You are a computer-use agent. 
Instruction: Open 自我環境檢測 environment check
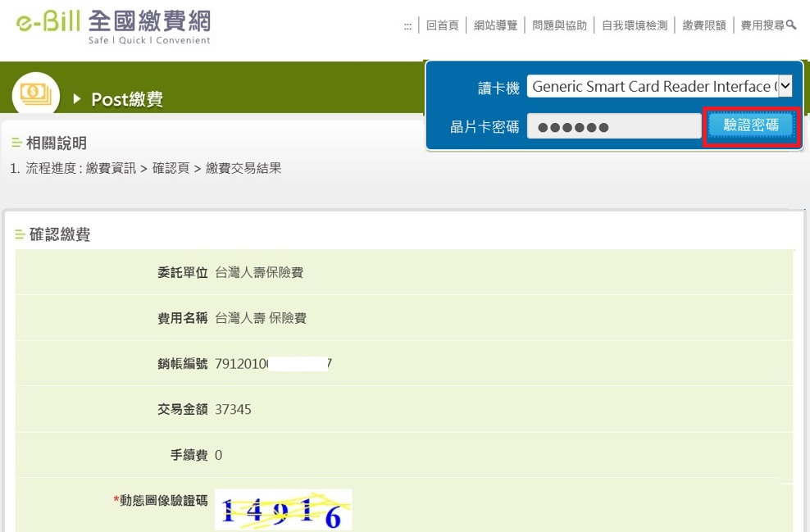click(635, 25)
